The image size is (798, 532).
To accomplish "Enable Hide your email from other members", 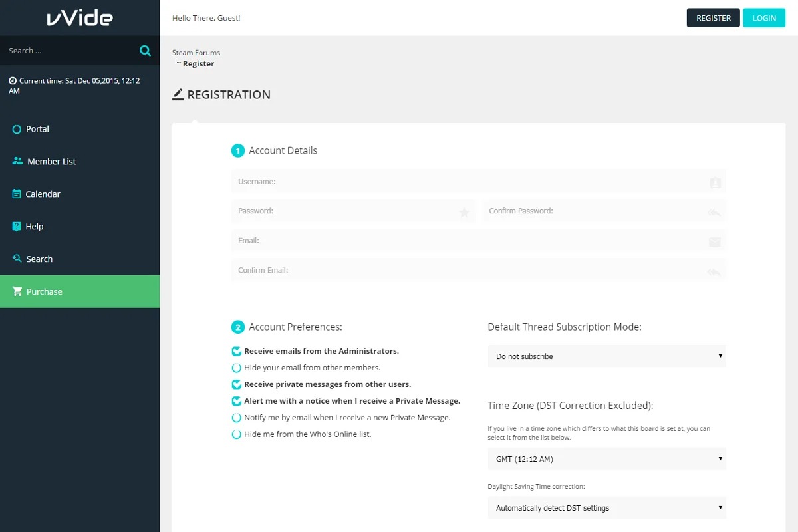I will pos(236,368).
